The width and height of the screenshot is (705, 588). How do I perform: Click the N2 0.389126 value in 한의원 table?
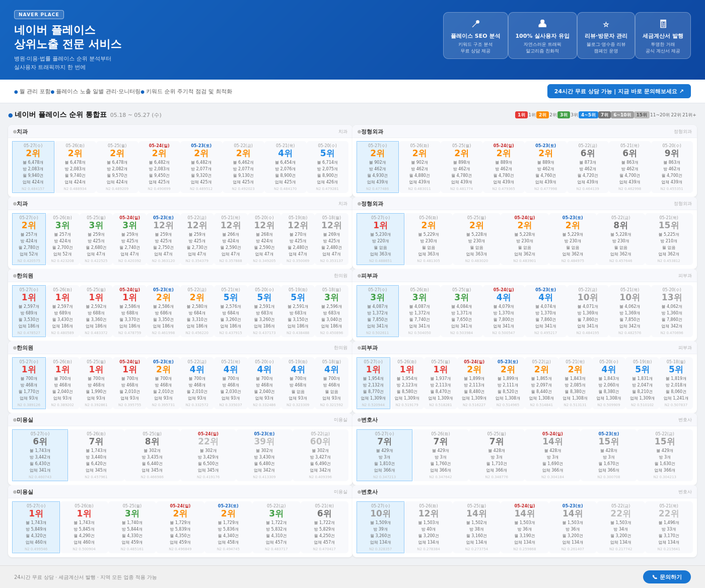pyautogui.click(x=29, y=405)
